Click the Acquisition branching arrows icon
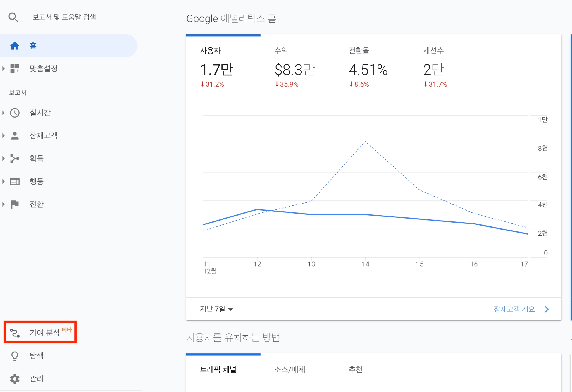This screenshot has height=392, width=572. coord(15,159)
